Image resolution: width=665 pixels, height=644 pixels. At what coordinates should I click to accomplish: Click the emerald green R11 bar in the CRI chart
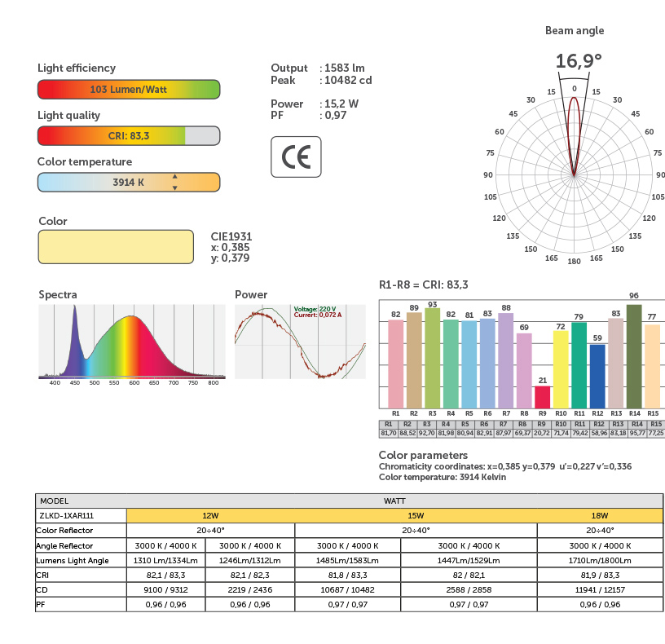click(579, 365)
